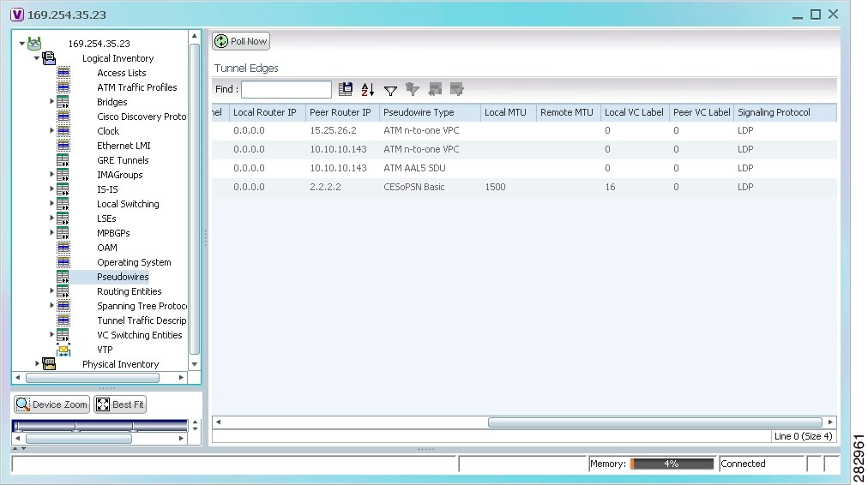Collapse the Logical Inventory node
This screenshot has height=485, width=868.
37,57
